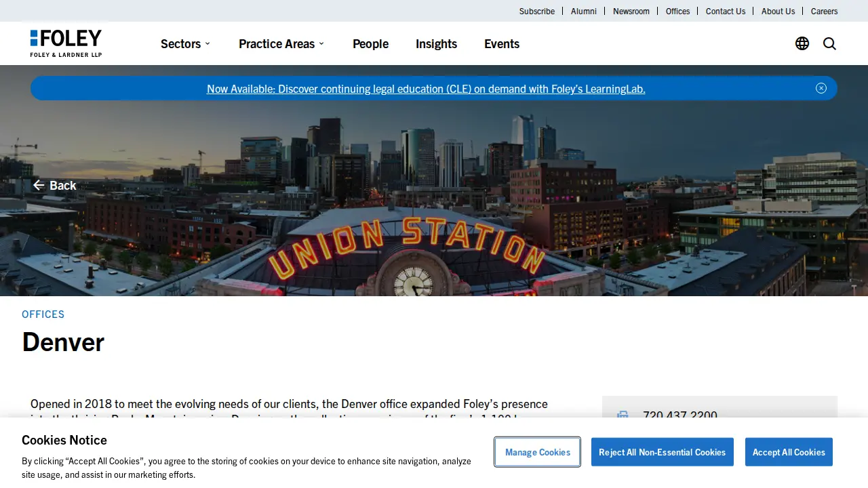This screenshot has height=488, width=868.
Task: Click Manage Cookies button
Action: coord(538,452)
